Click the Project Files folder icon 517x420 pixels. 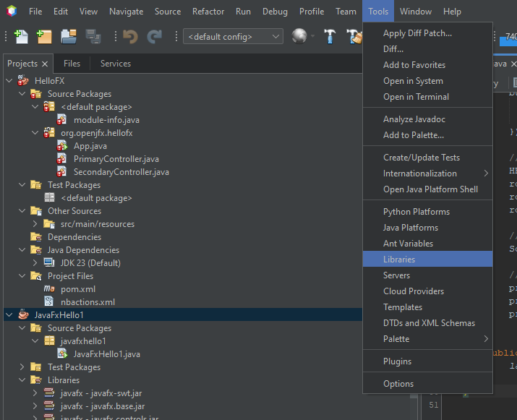coord(36,275)
